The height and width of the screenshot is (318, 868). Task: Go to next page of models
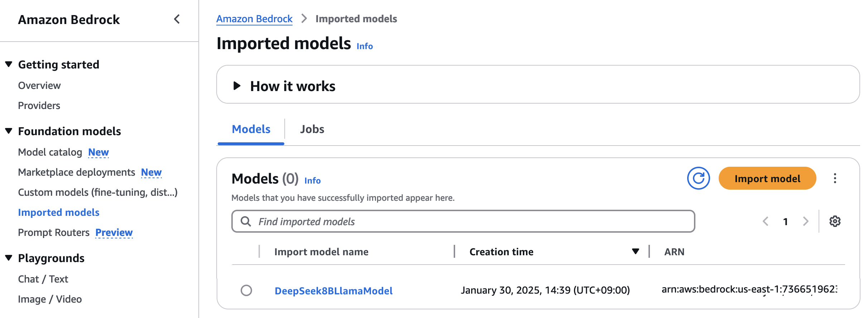pos(805,221)
